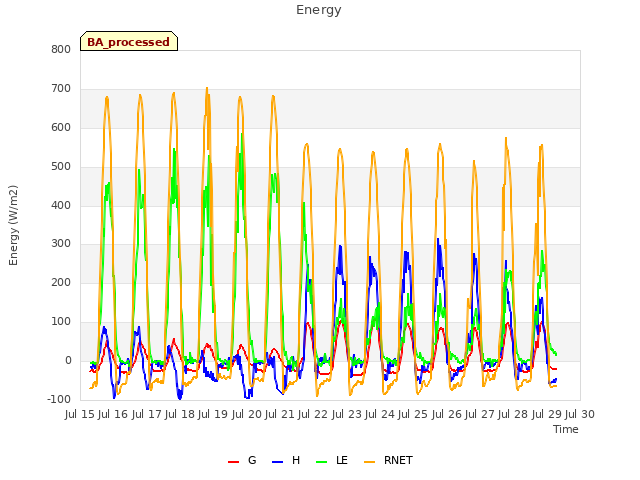Click the 400 y-axis tick label
Screen dimensions: 640x480
61,205
